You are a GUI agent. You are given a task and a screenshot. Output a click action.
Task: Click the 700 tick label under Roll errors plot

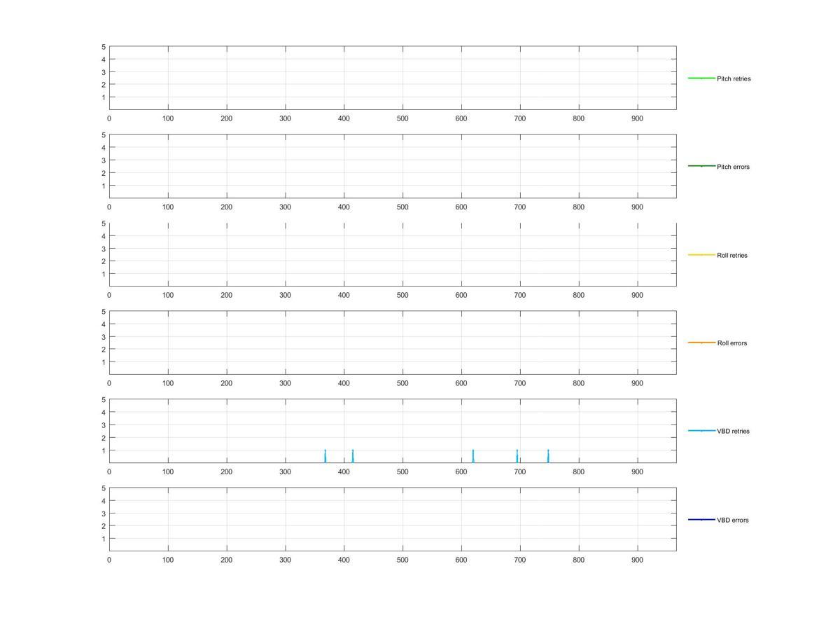(519, 383)
